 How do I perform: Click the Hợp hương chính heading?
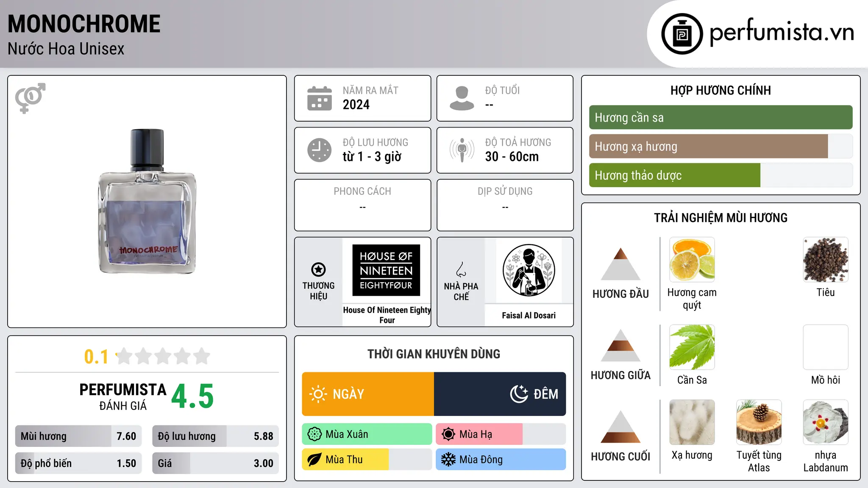coord(721,90)
